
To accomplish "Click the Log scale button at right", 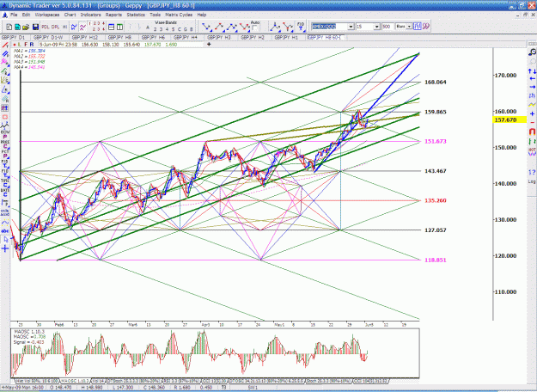I will tap(532, 181).
